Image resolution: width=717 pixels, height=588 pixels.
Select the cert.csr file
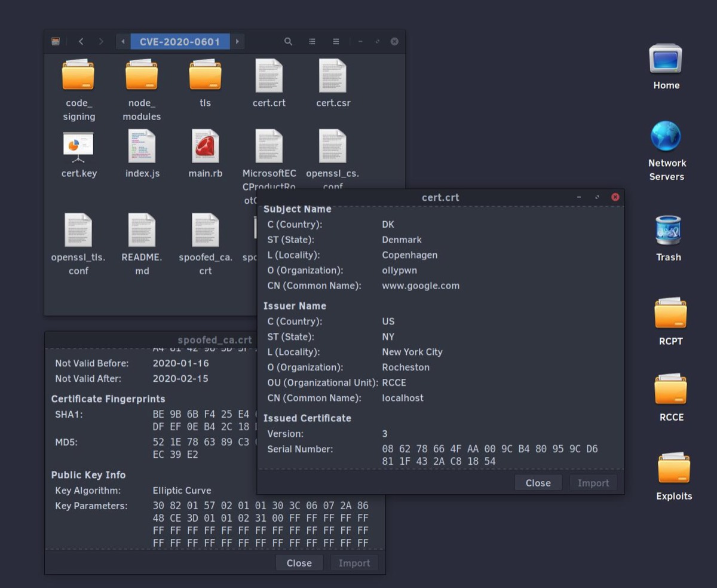coord(333,76)
